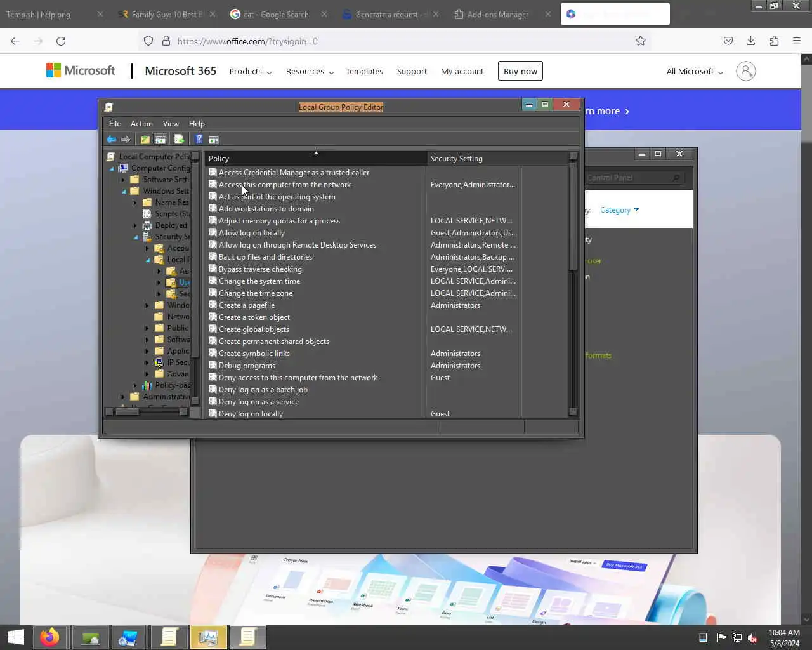Viewport: 812px width, 650px height.
Task: Click the Templates link
Action: [364, 71]
